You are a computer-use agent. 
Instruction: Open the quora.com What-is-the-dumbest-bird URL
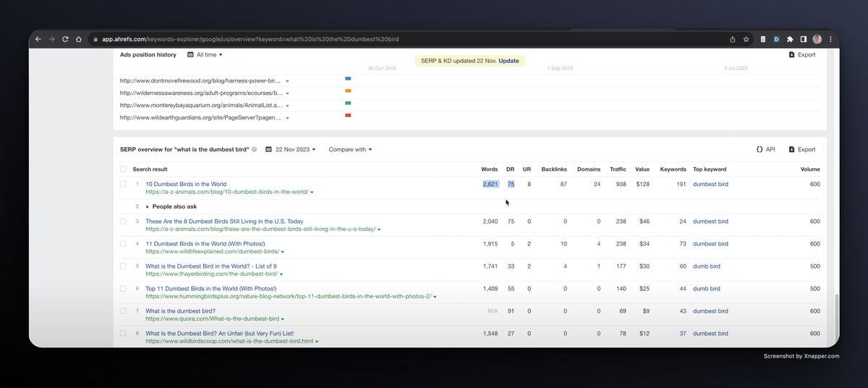coord(212,319)
